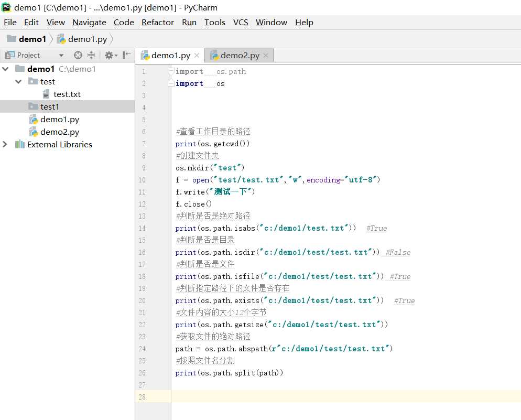Click the test1 folder icon in tree
The width and height of the screenshot is (521, 420).
pyautogui.click(x=33, y=106)
